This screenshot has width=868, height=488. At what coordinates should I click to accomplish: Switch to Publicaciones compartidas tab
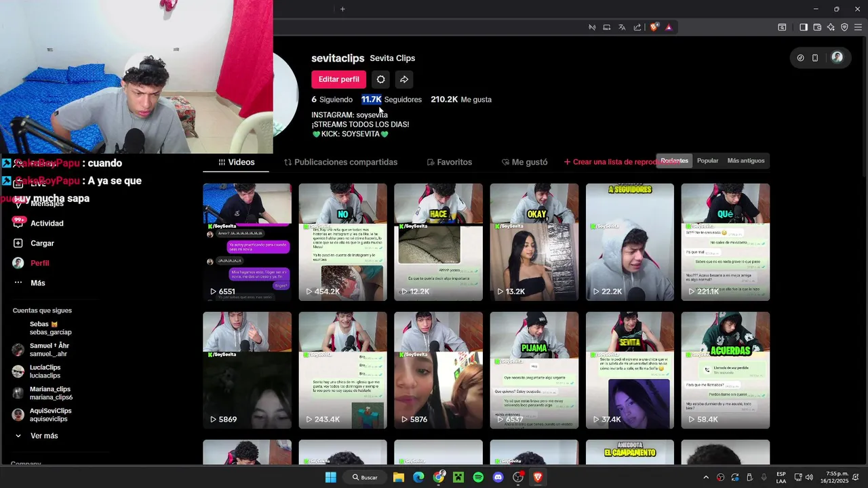coord(340,162)
